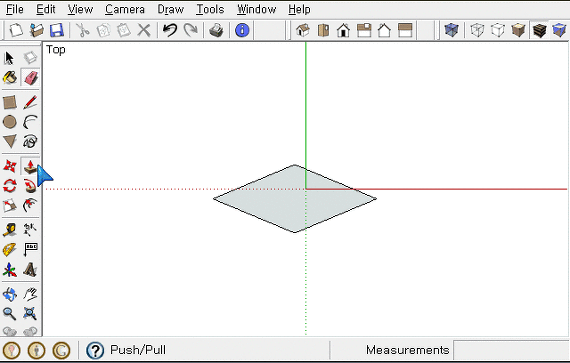
Task: Click the Zoom Extents tool
Action: (30, 313)
